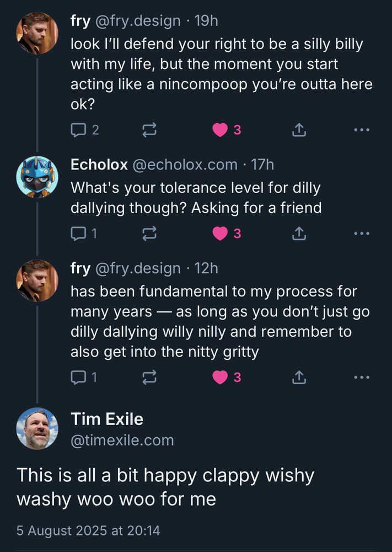Image resolution: width=392 pixels, height=552 pixels.
Task: Reply to Echolox's dilly dallying post
Action: 79,233
